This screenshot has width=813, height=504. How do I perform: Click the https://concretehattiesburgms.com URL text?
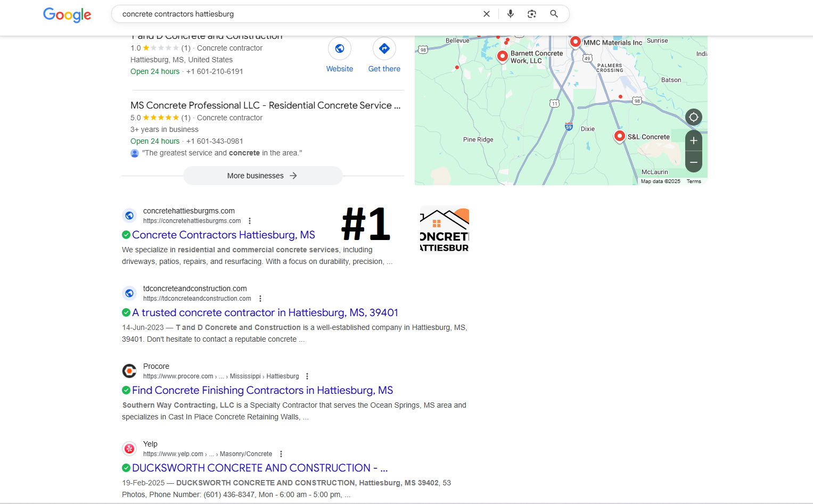click(x=192, y=221)
